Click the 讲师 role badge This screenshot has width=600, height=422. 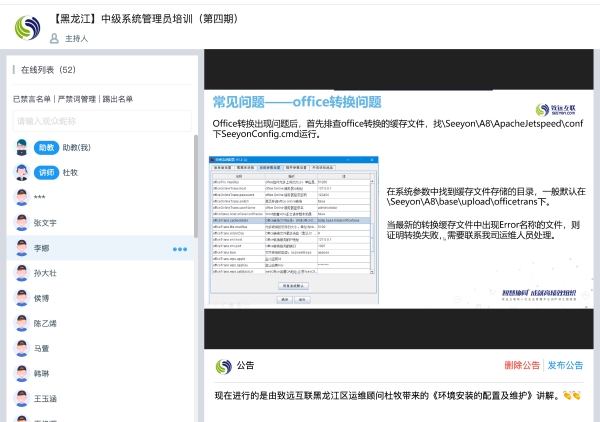[46, 173]
